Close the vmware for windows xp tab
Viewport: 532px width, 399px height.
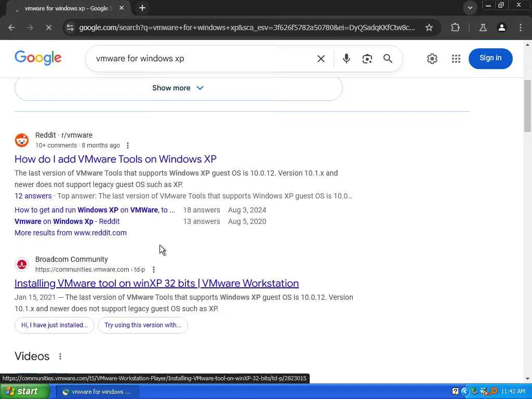coord(122,8)
